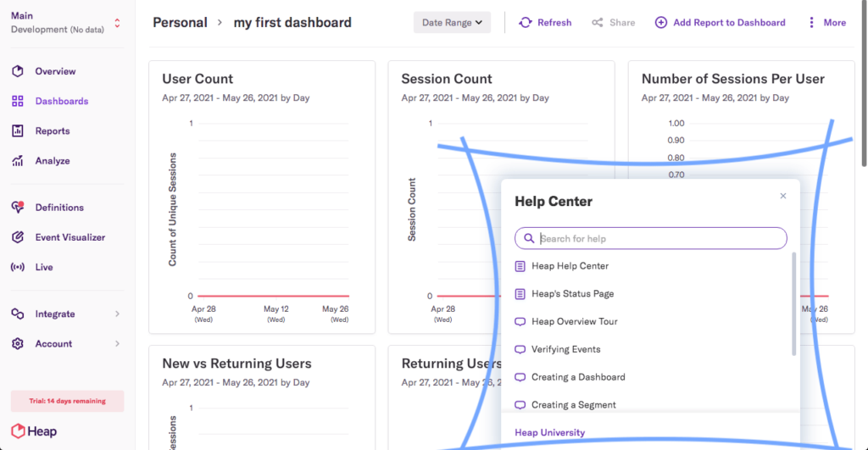Click my first dashboard title
Viewport: 868px width, 450px height.
click(x=292, y=23)
